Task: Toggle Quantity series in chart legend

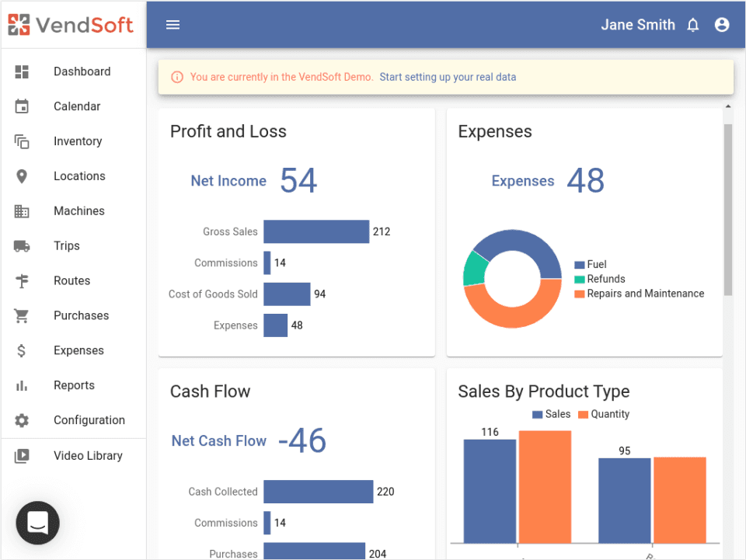Action: 603,415
